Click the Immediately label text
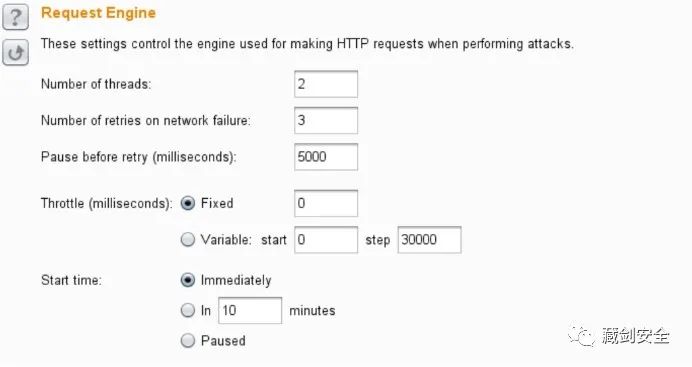Screen dimensions: 692x367 (236, 281)
